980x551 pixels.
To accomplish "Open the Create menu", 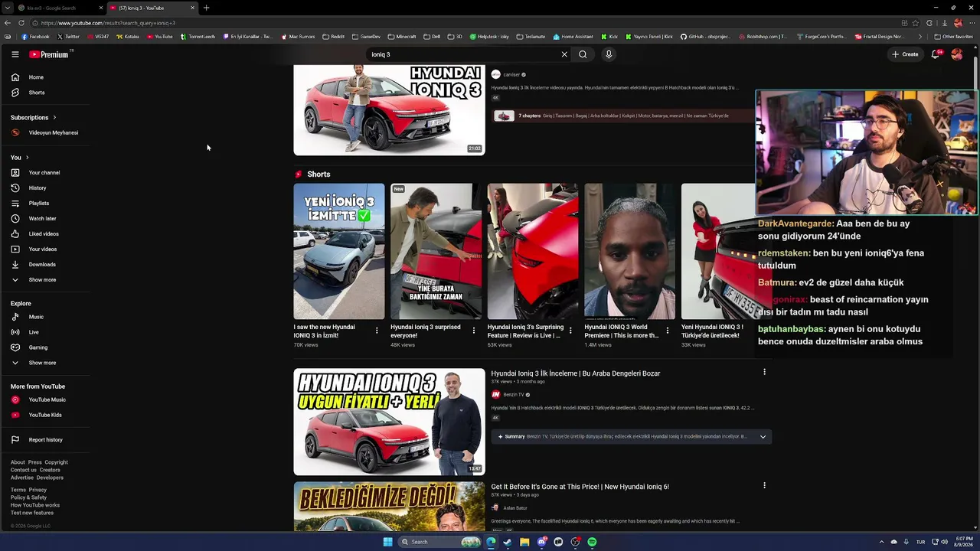I will 905,54.
